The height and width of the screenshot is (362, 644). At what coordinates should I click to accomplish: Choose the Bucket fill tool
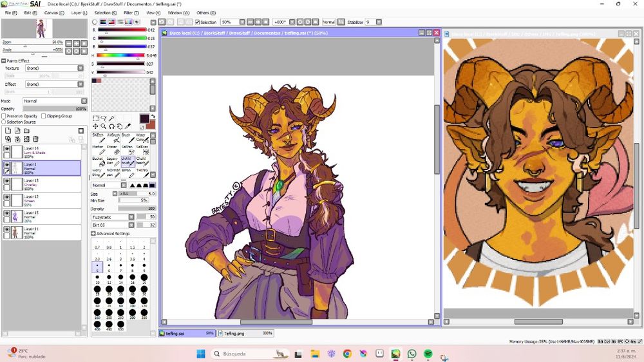click(99, 161)
